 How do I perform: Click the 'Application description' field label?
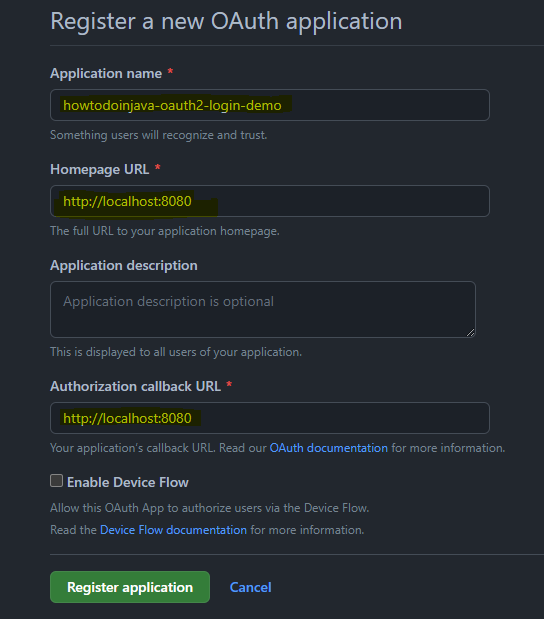coord(124,265)
